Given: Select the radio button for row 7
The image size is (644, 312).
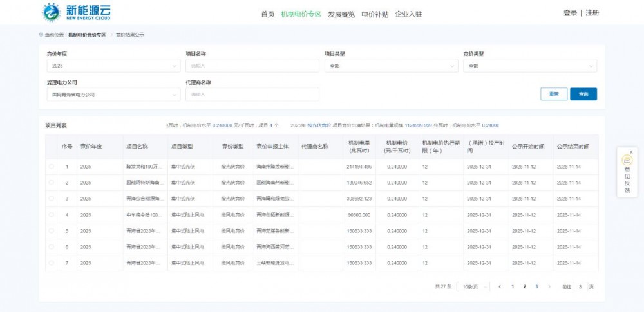Looking at the screenshot, I should pos(52,262).
